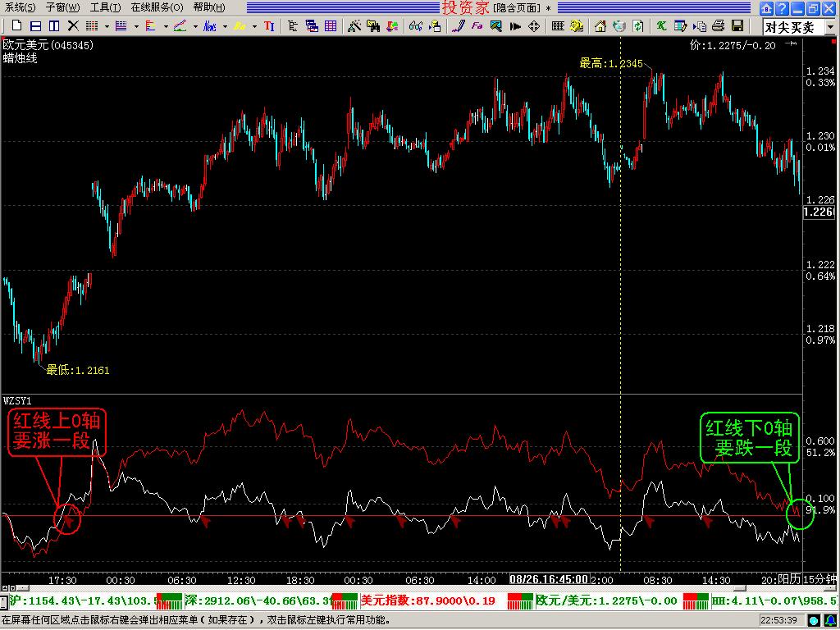
Task: Open the 系统(S) menu
Action: [x=21, y=7]
